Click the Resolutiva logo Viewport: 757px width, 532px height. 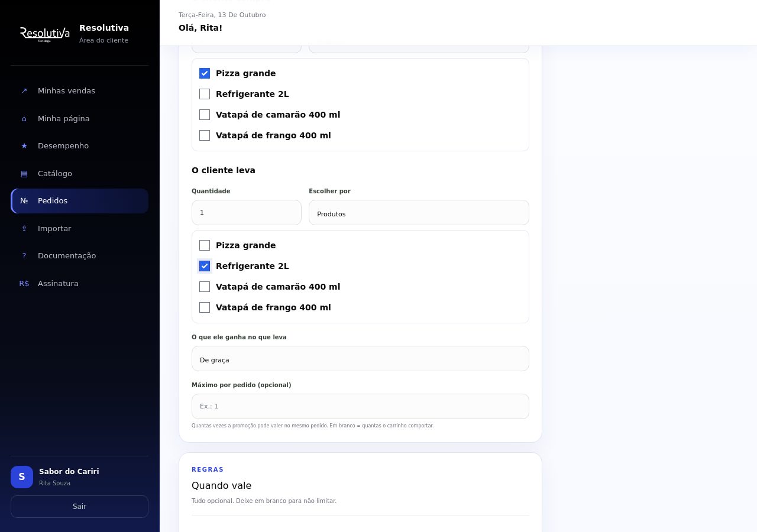pyautogui.click(x=45, y=34)
